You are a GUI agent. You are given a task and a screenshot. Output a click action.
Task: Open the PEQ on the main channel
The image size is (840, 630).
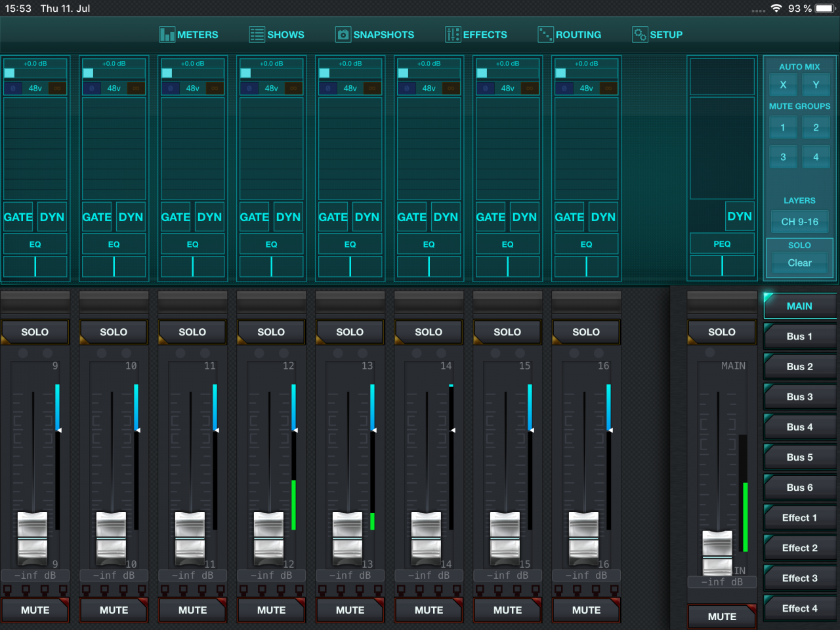pyautogui.click(x=722, y=244)
